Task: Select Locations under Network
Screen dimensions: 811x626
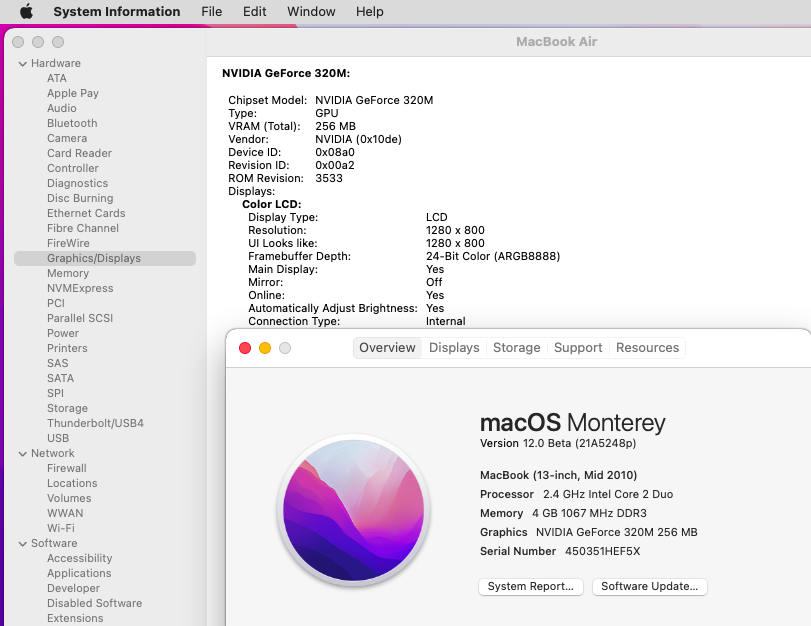Action: 72,483
